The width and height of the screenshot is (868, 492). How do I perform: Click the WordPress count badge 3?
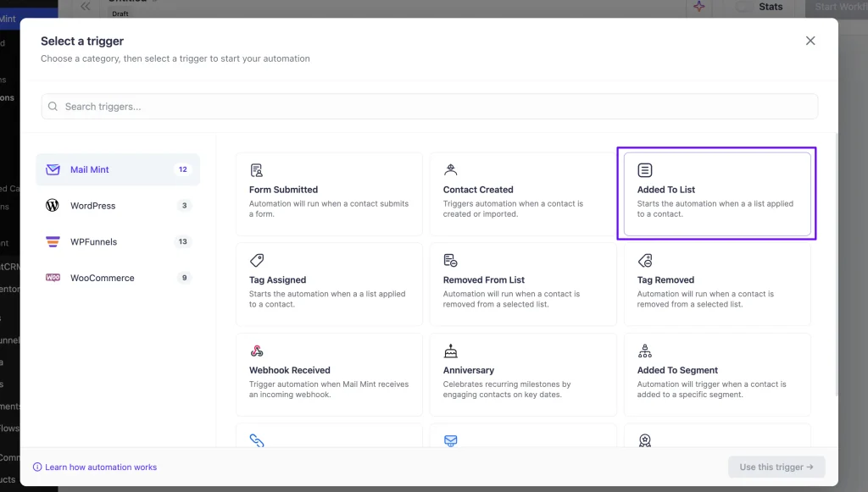pos(184,206)
